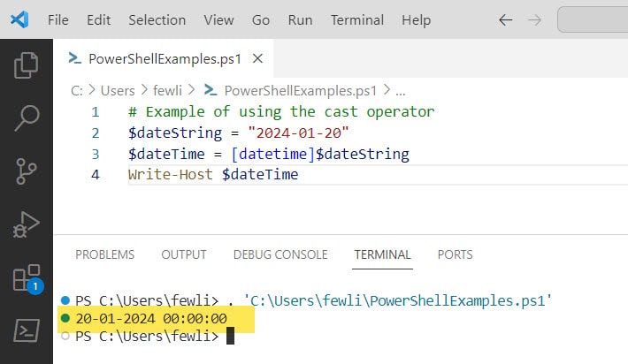Click line number 4 in the gutter

click(x=96, y=175)
